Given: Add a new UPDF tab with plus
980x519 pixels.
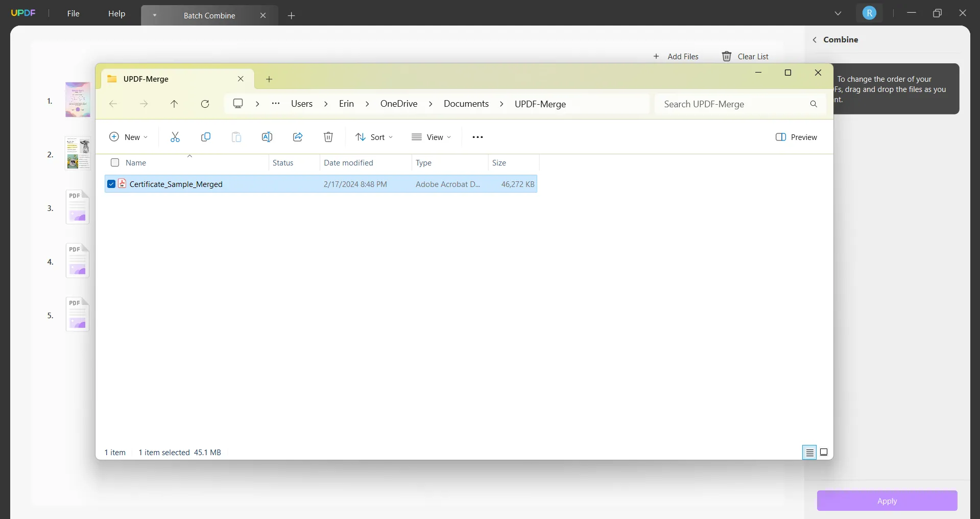Looking at the screenshot, I should pos(292,16).
